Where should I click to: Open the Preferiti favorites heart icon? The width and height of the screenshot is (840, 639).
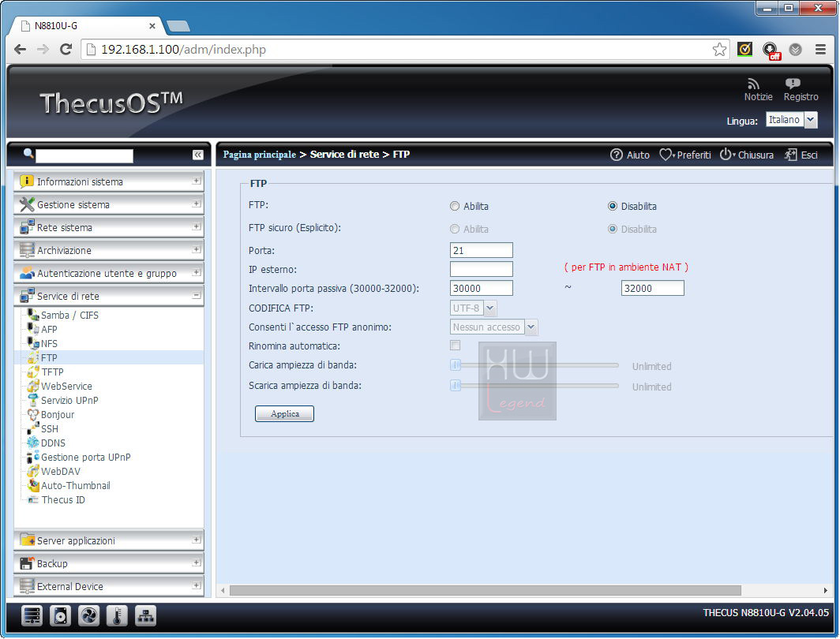(x=666, y=155)
